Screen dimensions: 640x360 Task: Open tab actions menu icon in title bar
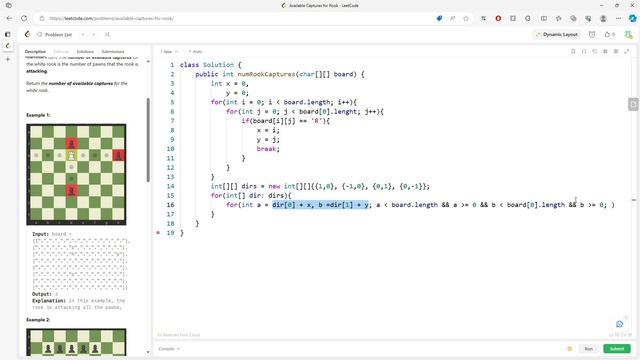click(x=9, y=5)
